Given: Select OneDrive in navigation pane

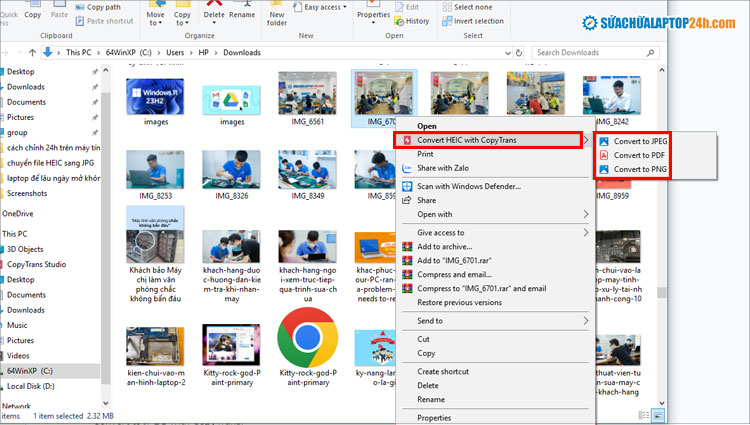Looking at the screenshot, I should [x=18, y=214].
